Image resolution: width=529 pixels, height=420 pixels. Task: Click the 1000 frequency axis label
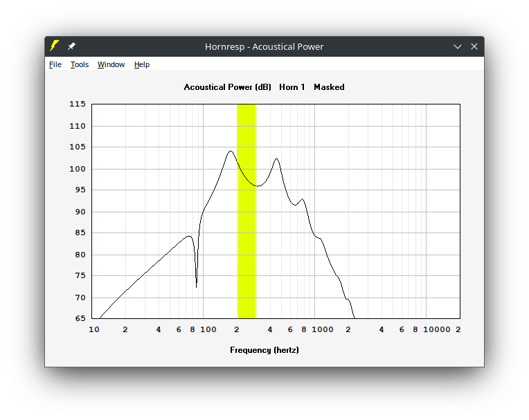tap(322, 329)
